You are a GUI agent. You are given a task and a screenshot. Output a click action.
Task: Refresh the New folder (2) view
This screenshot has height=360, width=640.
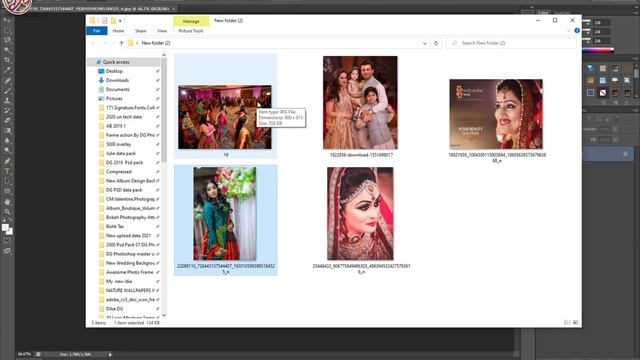point(436,43)
